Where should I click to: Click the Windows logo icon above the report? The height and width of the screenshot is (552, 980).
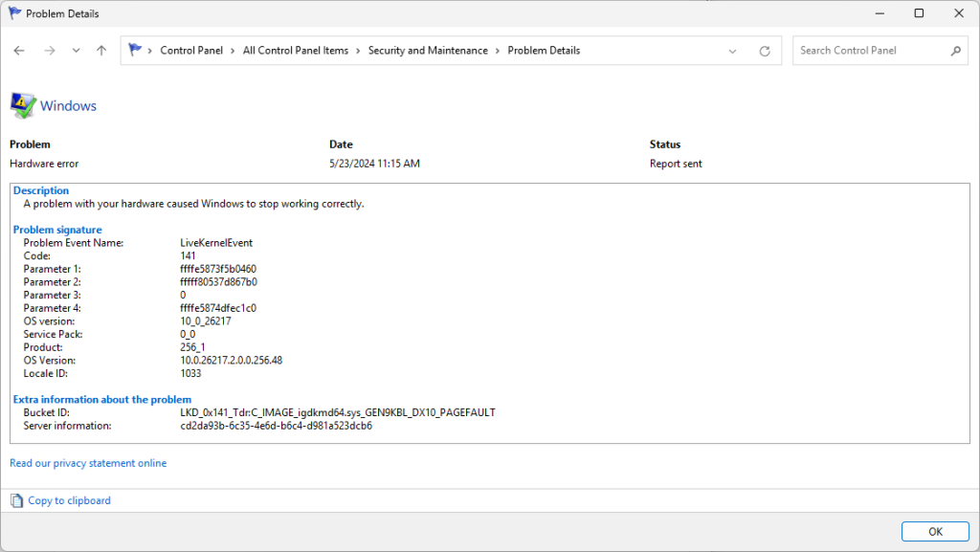[23, 103]
